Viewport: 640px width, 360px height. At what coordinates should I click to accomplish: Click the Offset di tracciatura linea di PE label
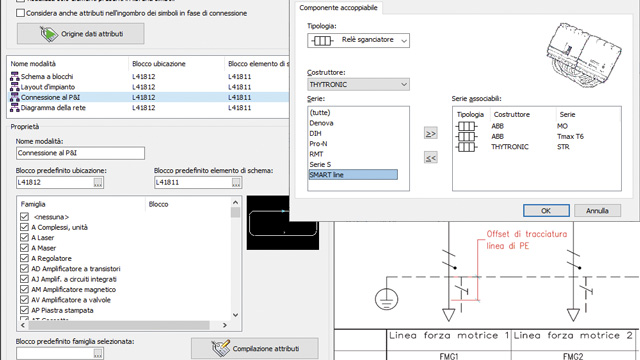(x=527, y=240)
